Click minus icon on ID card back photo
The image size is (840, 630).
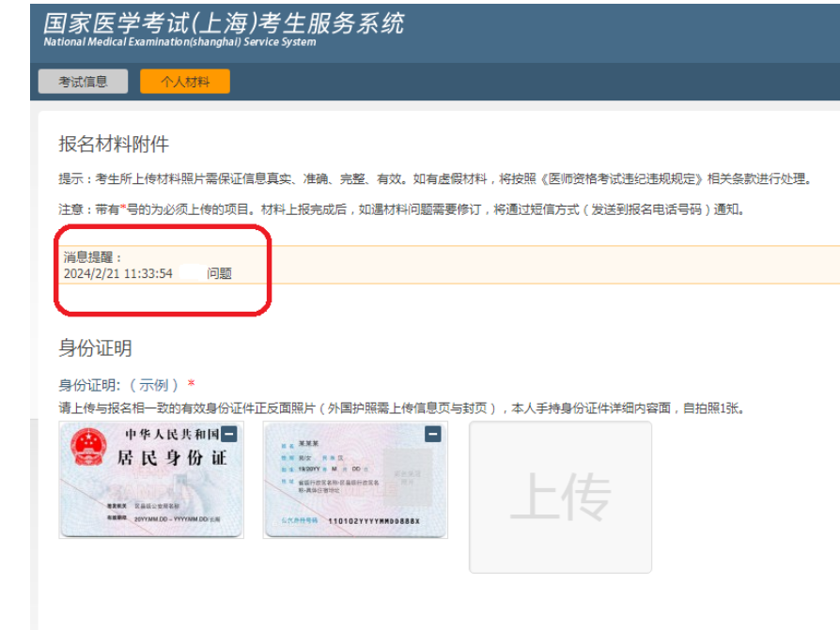click(x=432, y=434)
